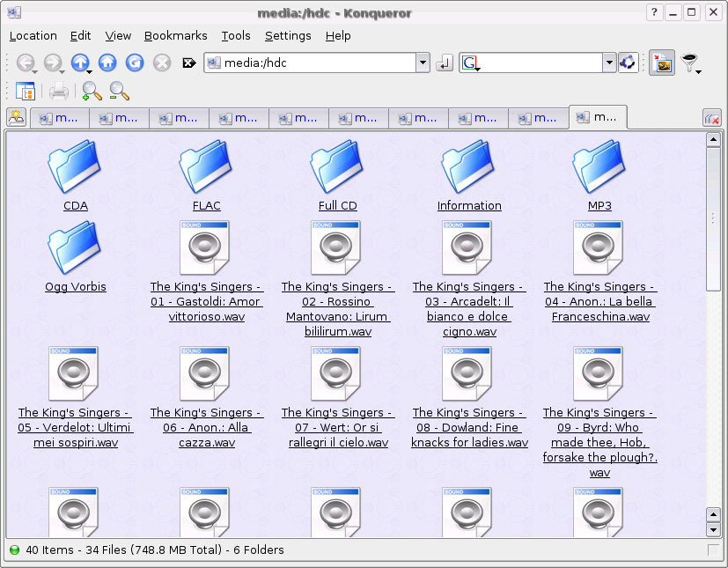Screen dimensions: 728x568
Task: Toggle the view mode icon above the tab bar
Action: tap(25, 91)
